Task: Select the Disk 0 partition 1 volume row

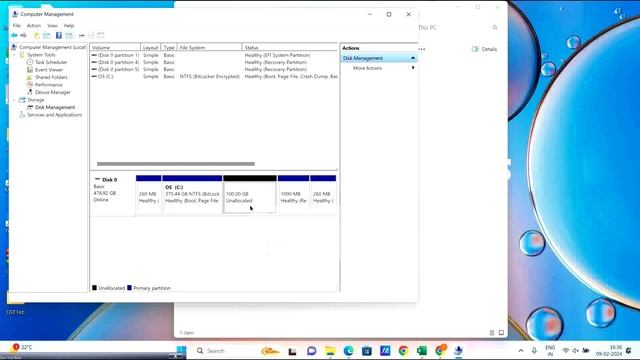Action: (214, 55)
